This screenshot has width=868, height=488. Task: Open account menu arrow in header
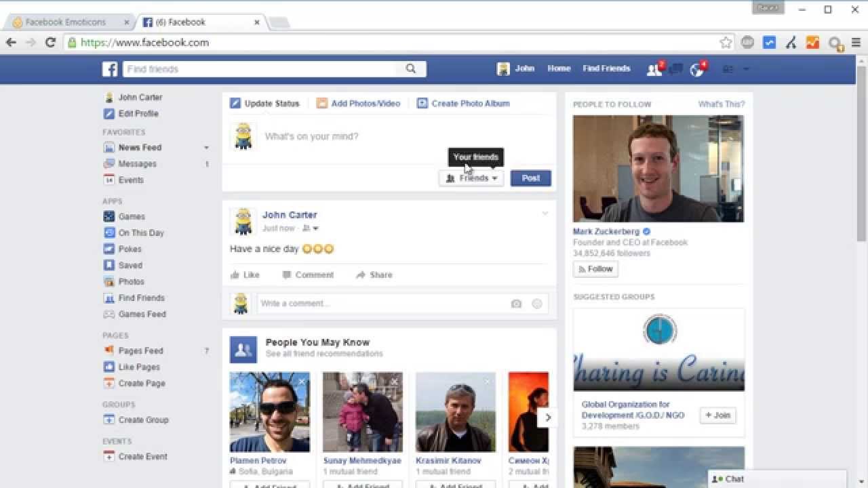coord(746,69)
